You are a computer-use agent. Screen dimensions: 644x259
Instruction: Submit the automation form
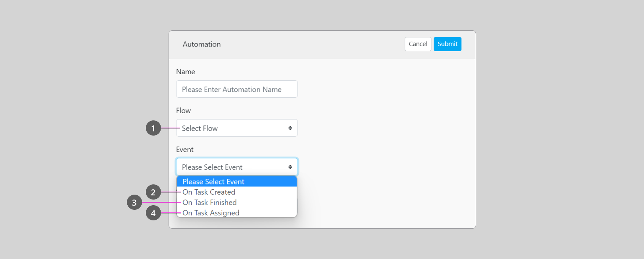[447, 44]
